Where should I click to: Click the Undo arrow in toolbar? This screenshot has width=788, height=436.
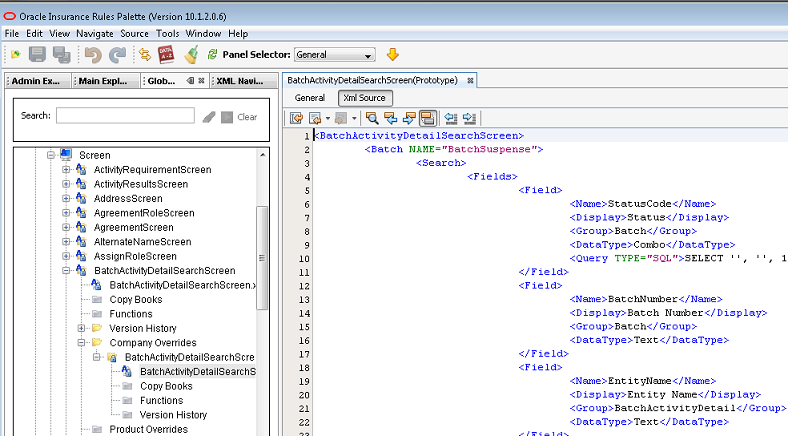[x=93, y=55]
